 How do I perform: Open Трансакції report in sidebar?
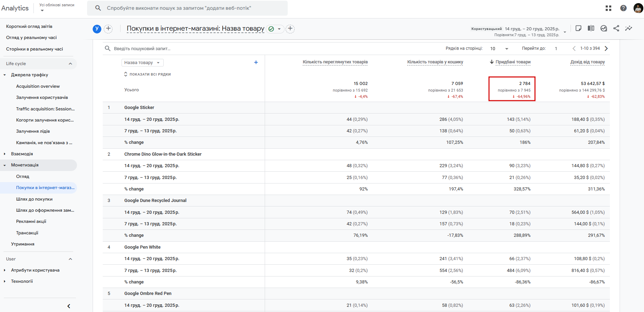point(27,233)
